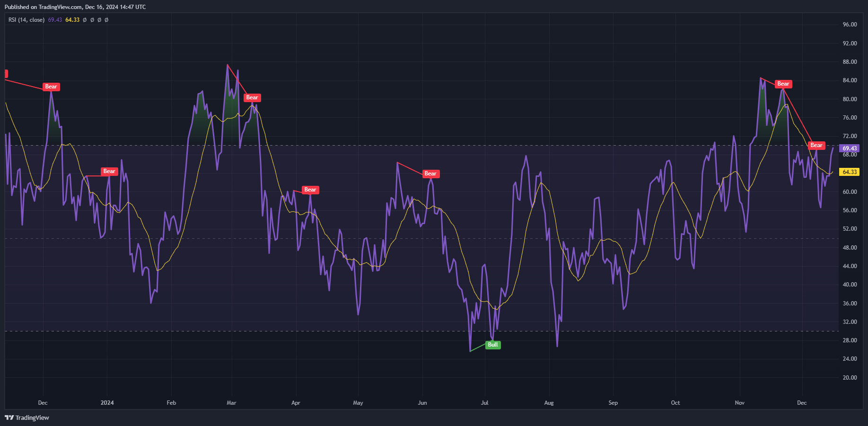Click the 52.00 scale label

pyautogui.click(x=850, y=229)
